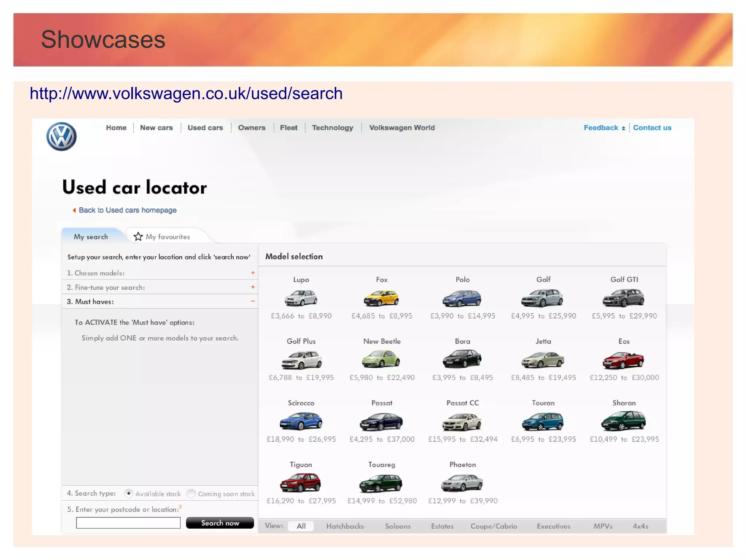
Task: Choose the green New Beetle car image
Action: [381, 359]
